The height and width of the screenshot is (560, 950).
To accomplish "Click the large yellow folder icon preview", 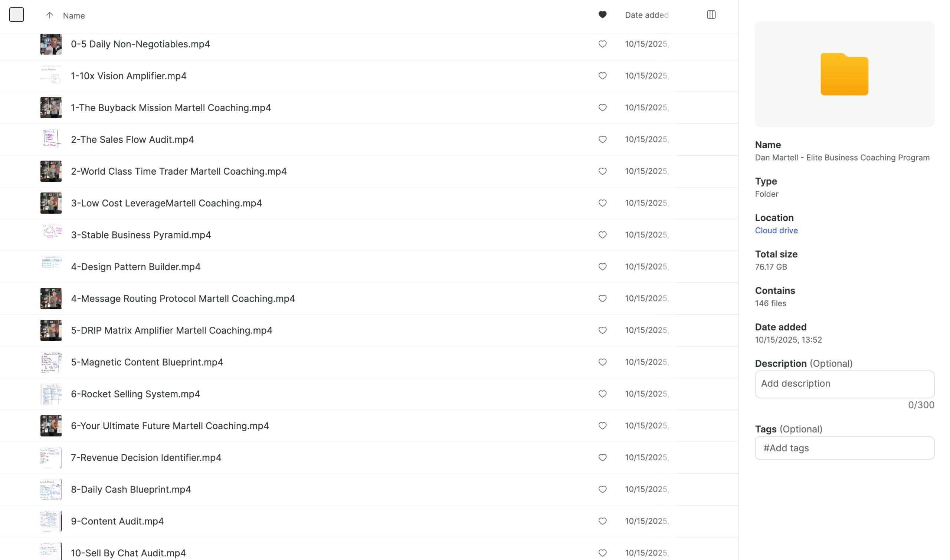I will [x=844, y=74].
